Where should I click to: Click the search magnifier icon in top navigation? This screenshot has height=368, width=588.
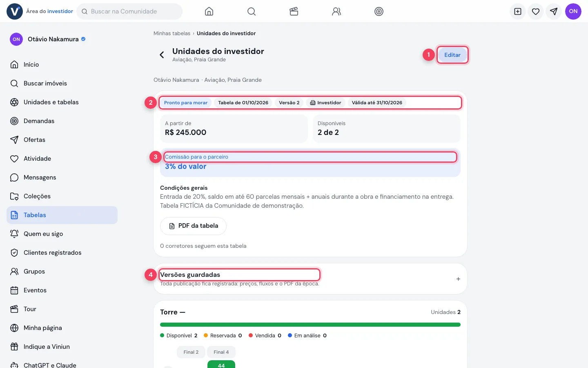pyautogui.click(x=252, y=11)
